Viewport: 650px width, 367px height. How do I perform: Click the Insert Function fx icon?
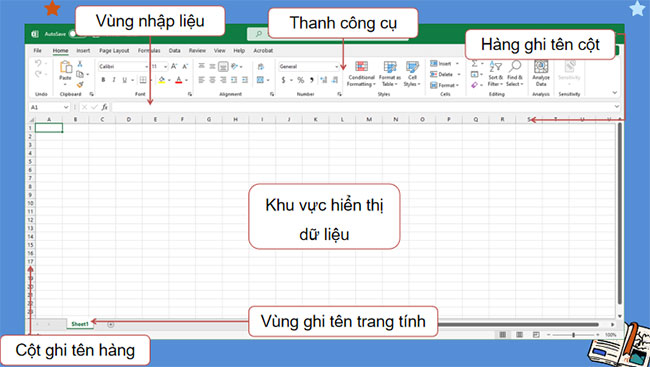pyautogui.click(x=104, y=107)
